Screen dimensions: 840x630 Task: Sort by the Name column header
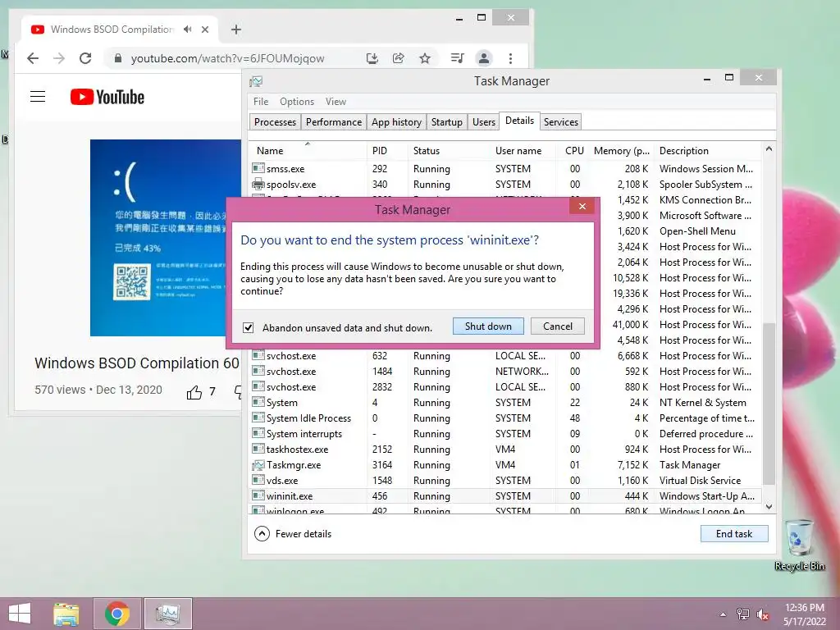click(308, 151)
